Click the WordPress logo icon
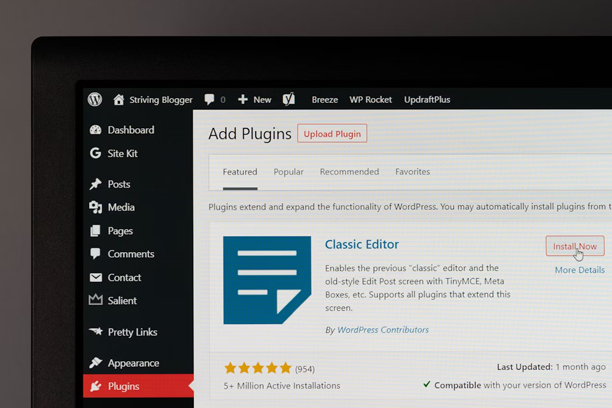This screenshot has width=612, height=408. point(95,99)
